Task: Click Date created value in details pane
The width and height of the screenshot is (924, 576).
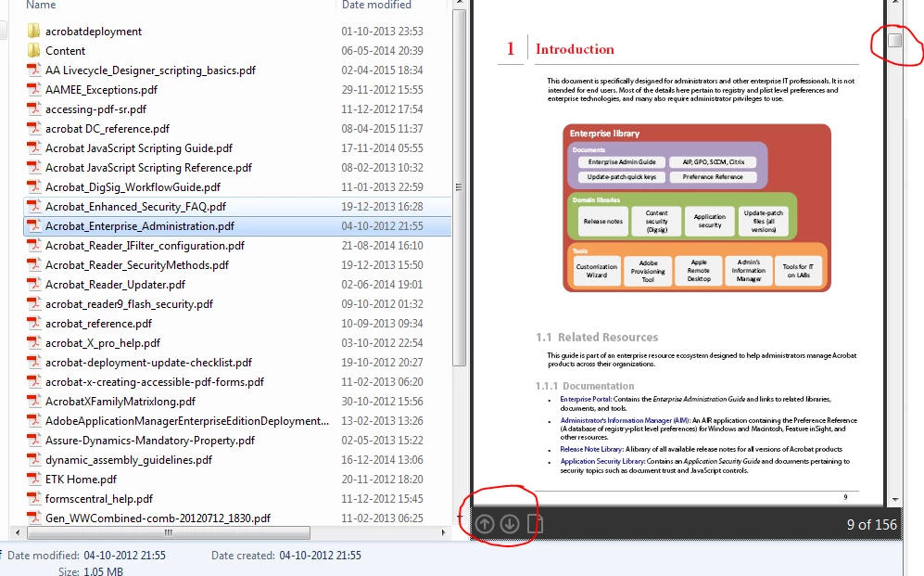Action: coord(320,556)
